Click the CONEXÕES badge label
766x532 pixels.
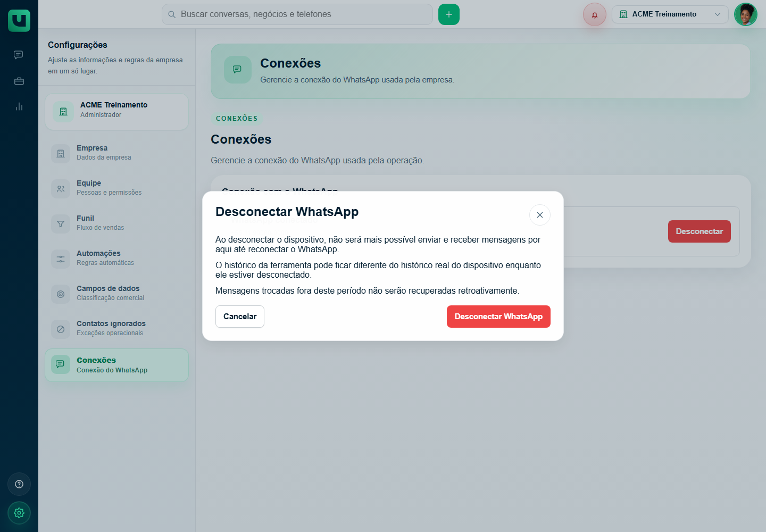(x=237, y=118)
